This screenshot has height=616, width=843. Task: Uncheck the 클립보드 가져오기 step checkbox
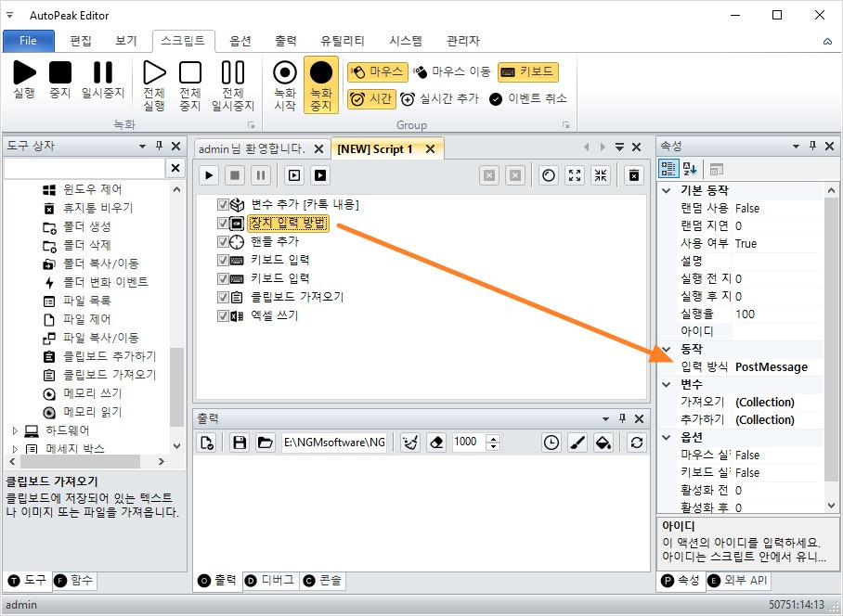(x=223, y=297)
